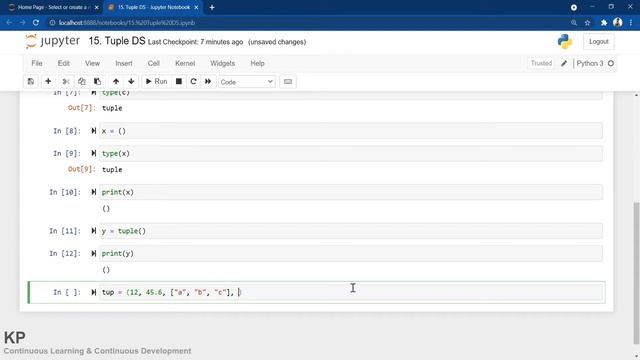Click the code cell print(y)

pos(351,253)
